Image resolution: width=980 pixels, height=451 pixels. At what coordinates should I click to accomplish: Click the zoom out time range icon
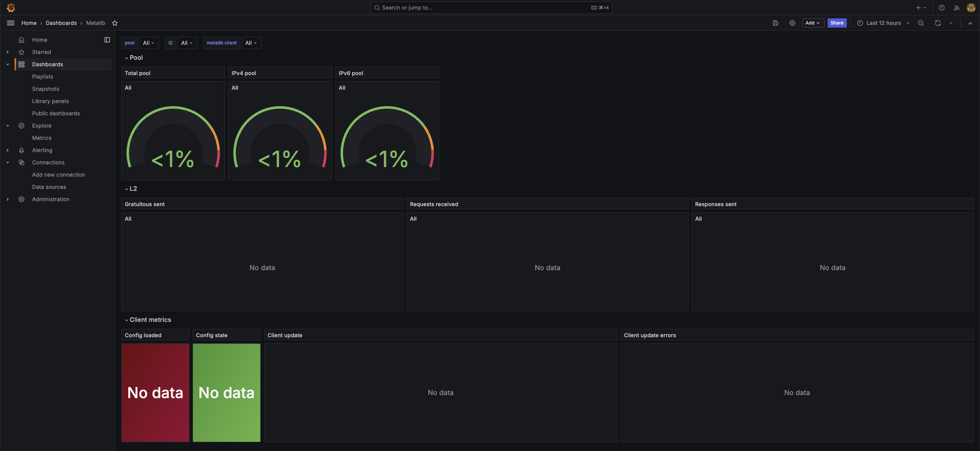[921, 23]
